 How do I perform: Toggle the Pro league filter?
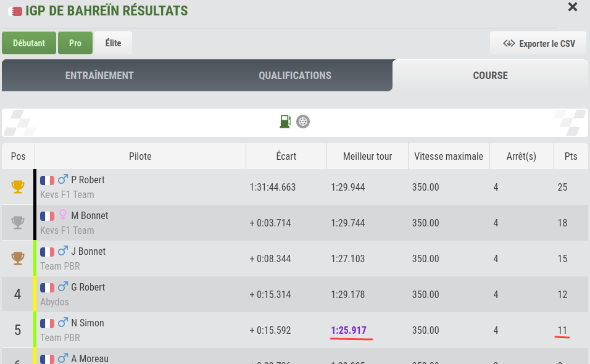[75, 43]
